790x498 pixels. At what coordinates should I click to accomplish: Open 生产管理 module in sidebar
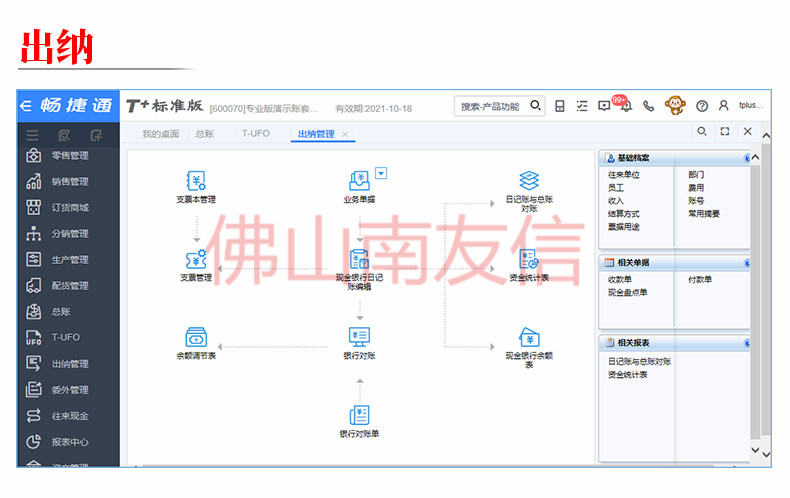coord(69,260)
